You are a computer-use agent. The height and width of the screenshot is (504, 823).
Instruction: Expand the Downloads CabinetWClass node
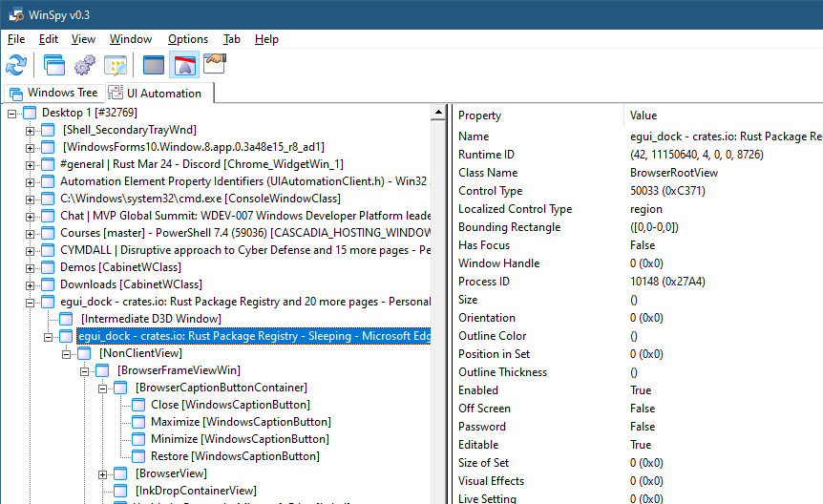pos(30,285)
